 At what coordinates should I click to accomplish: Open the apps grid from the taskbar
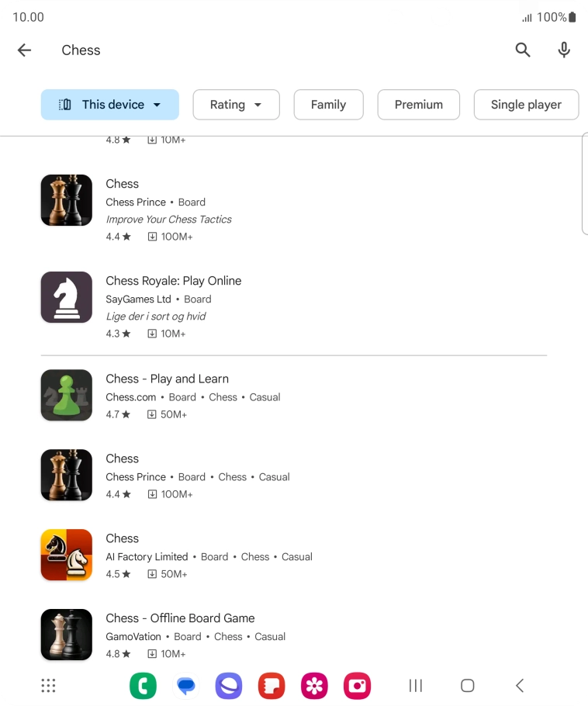coord(48,686)
